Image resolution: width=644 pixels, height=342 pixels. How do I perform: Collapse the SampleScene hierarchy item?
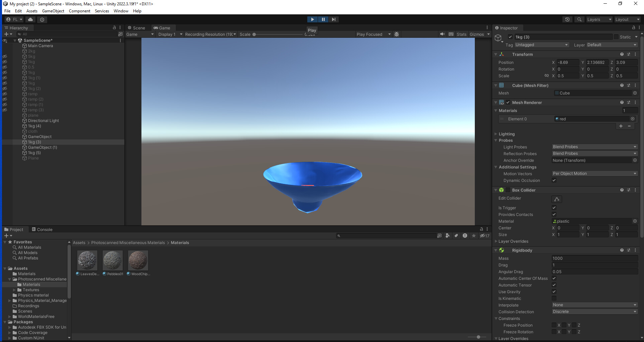click(14, 40)
